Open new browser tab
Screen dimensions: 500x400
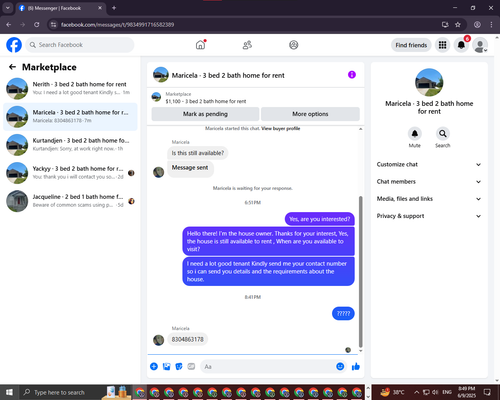pyautogui.click(x=114, y=8)
